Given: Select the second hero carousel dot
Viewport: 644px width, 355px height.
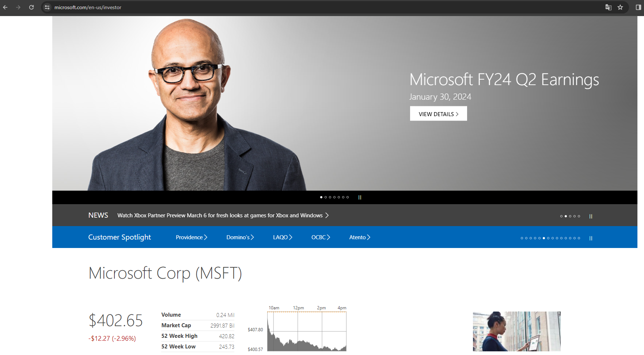Looking at the screenshot, I should 326,197.
